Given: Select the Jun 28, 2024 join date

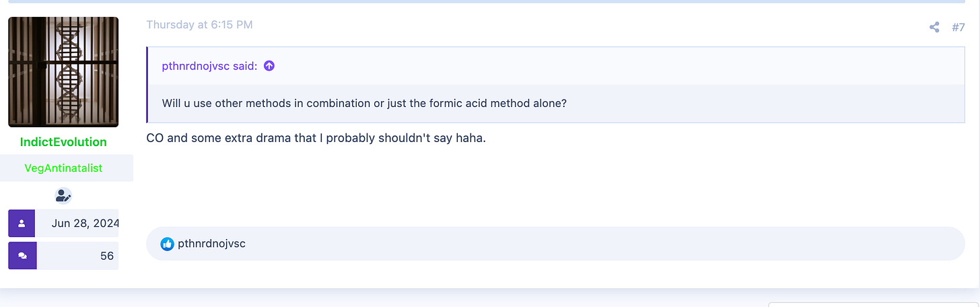Looking at the screenshot, I should (x=85, y=224).
